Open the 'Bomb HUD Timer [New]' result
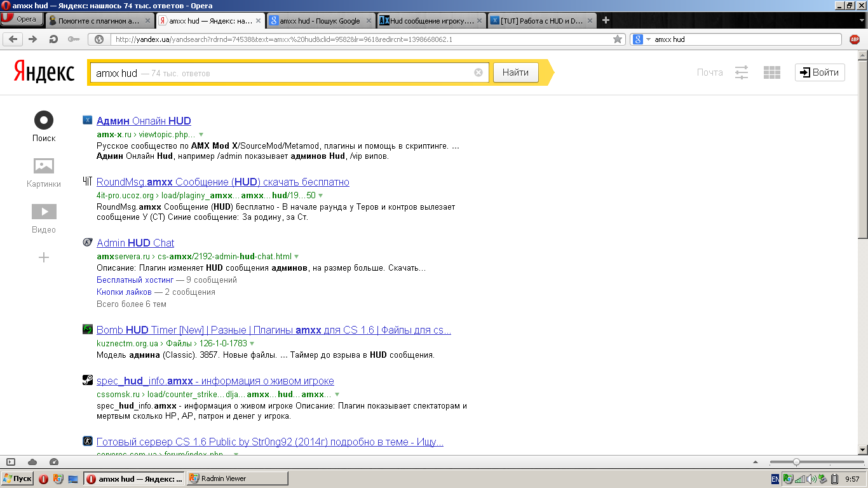The width and height of the screenshot is (868, 488). pyautogui.click(x=274, y=330)
